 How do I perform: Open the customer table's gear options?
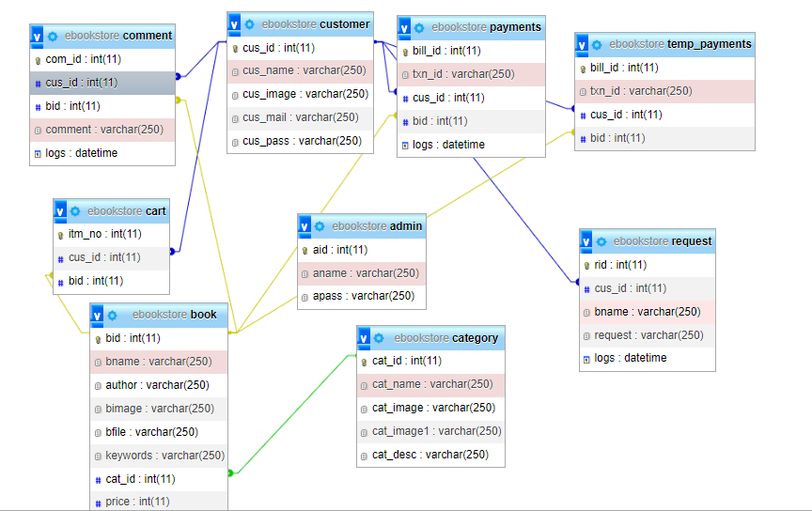(250, 24)
